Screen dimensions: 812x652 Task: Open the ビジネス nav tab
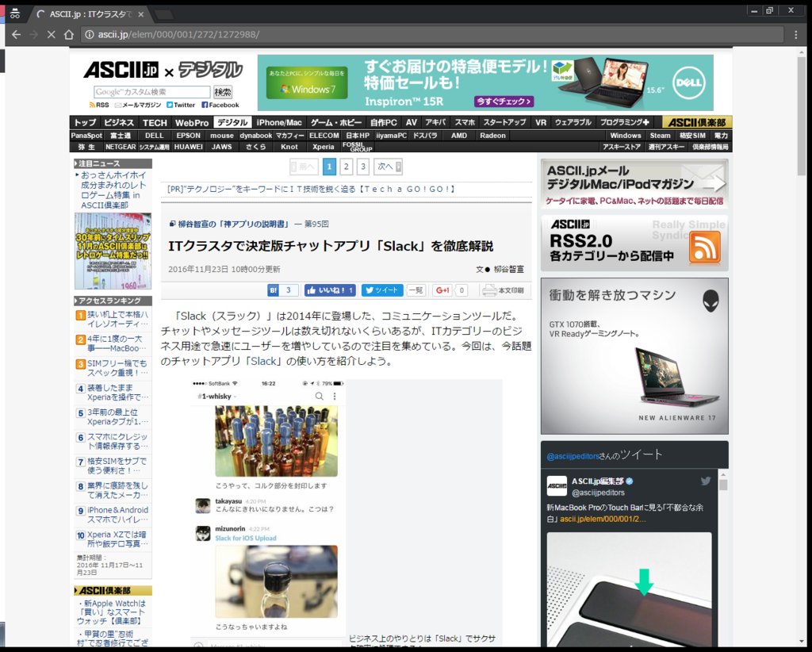pos(119,123)
